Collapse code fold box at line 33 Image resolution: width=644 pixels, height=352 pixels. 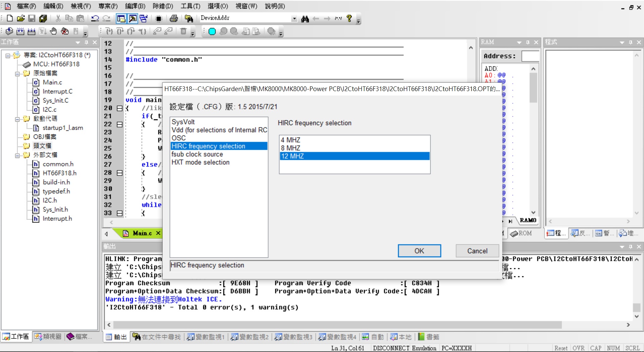point(120,213)
